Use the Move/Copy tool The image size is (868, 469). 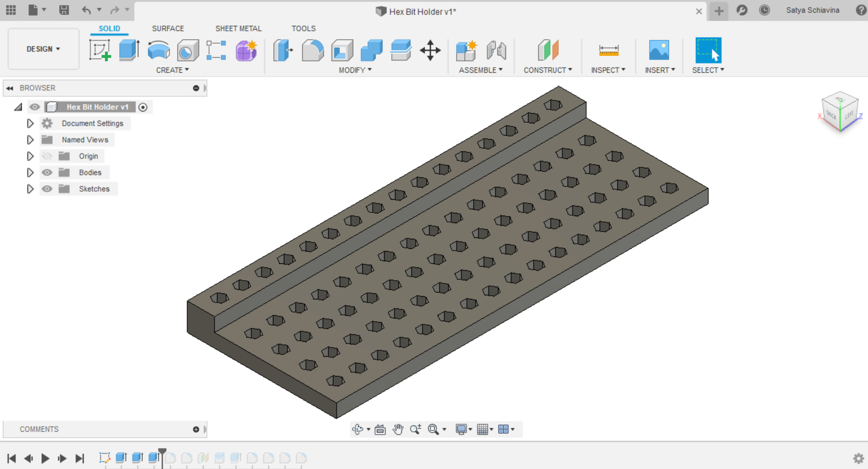(x=429, y=50)
